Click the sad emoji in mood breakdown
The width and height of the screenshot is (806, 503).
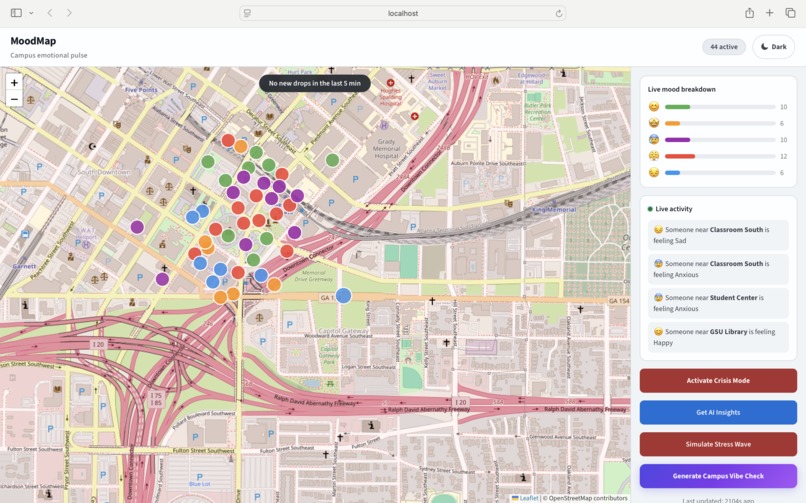tap(654, 173)
